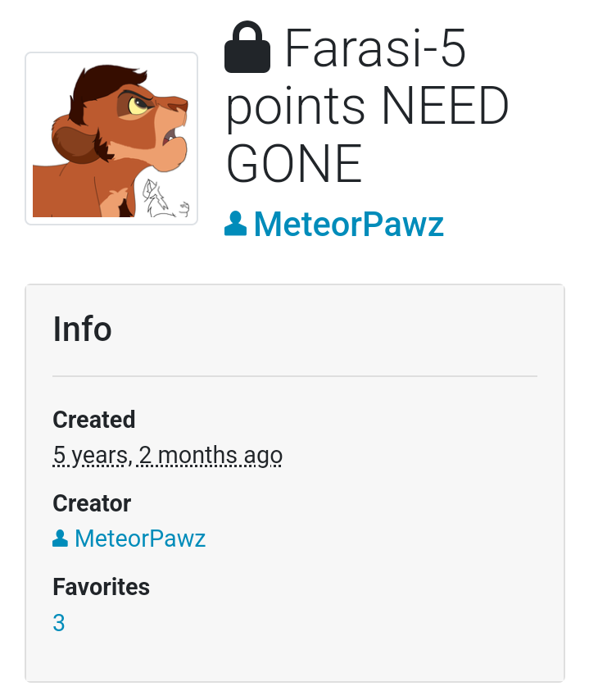The width and height of the screenshot is (589, 700).
Task: Click the Info panel heading
Action: (82, 329)
